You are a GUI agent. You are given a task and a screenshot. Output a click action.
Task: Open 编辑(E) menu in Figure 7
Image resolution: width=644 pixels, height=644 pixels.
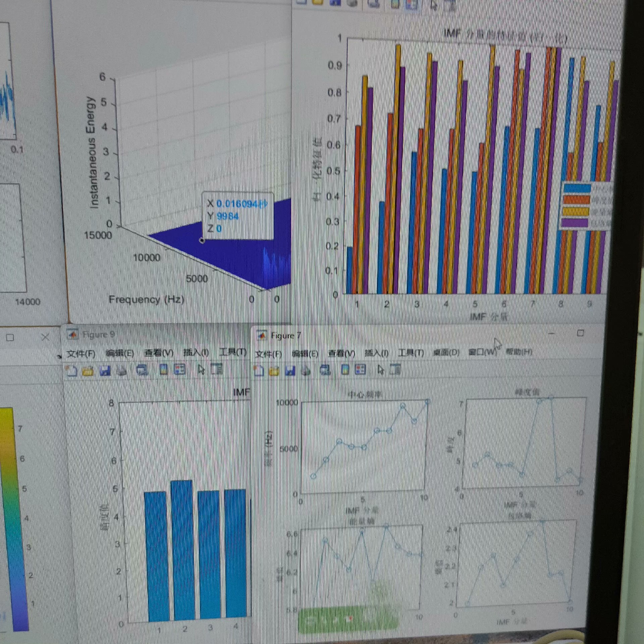tap(305, 354)
